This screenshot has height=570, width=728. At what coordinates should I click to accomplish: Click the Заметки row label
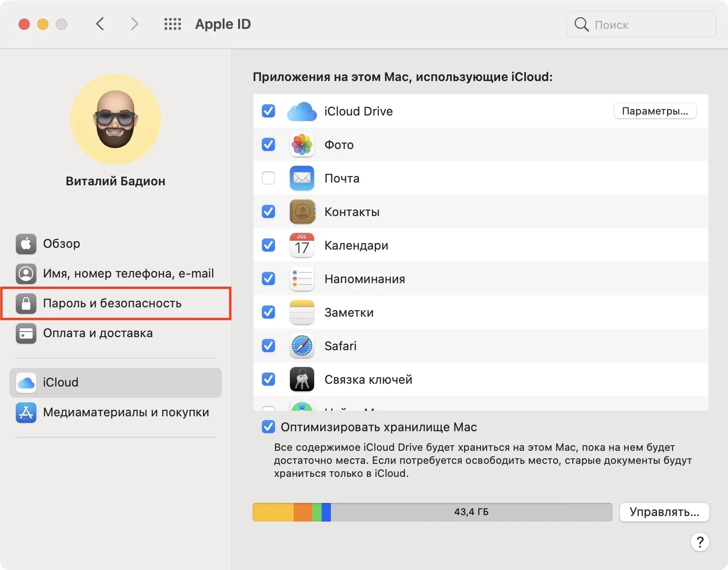[x=349, y=312]
